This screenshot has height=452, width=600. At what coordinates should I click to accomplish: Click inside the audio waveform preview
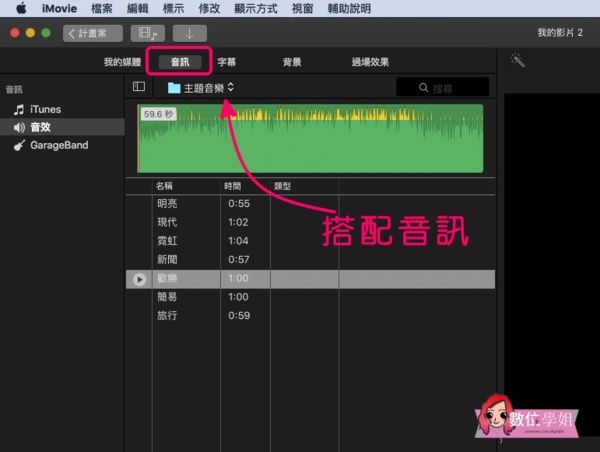click(310, 139)
